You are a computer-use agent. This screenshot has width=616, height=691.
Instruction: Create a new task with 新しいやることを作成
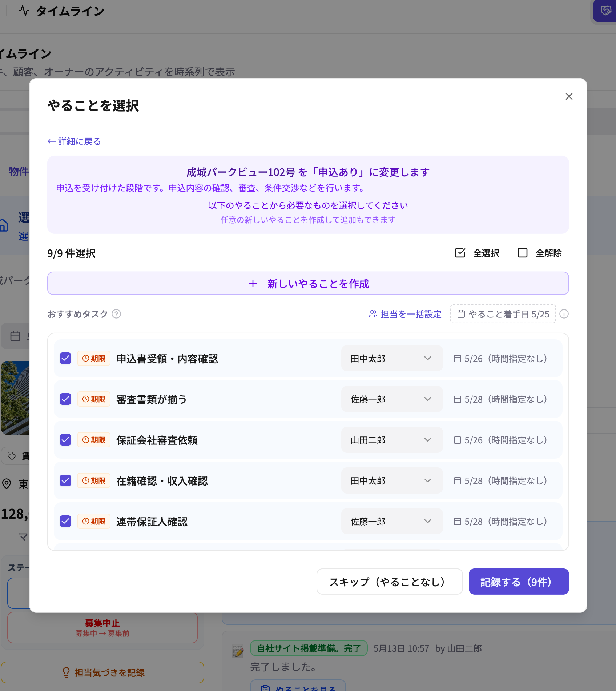click(x=308, y=283)
